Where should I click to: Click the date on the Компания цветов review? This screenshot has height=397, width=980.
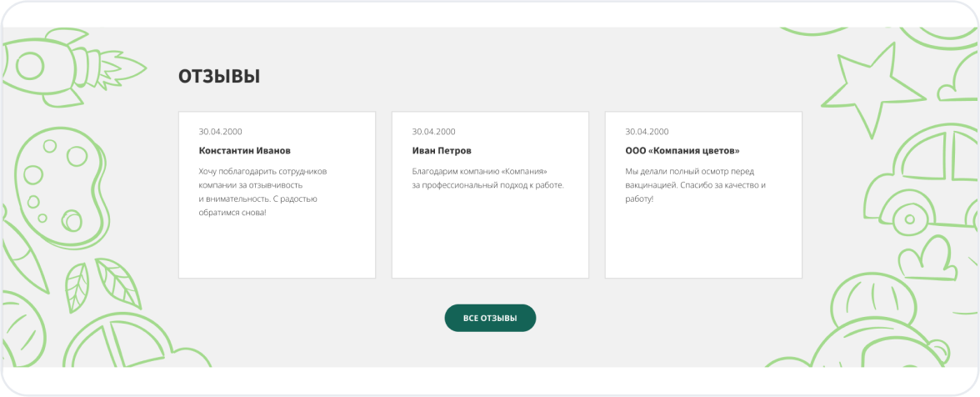click(647, 132)
